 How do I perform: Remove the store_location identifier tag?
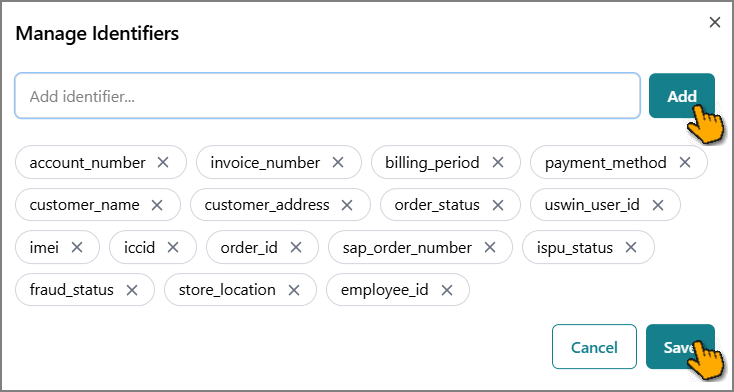pyautogui.click(x=294, y=290)
